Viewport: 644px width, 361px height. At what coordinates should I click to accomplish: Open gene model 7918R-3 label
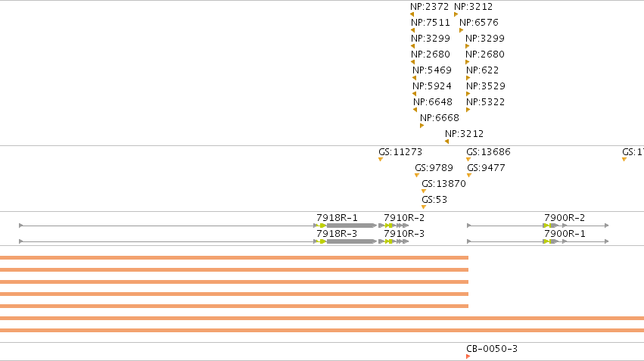click(337, 234)
